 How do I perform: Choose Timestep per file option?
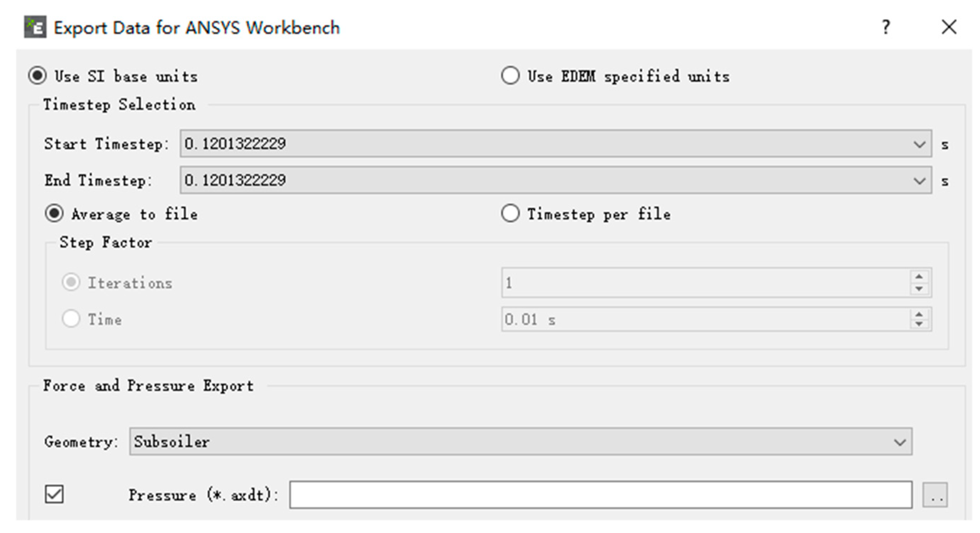[x=510, y=213]
